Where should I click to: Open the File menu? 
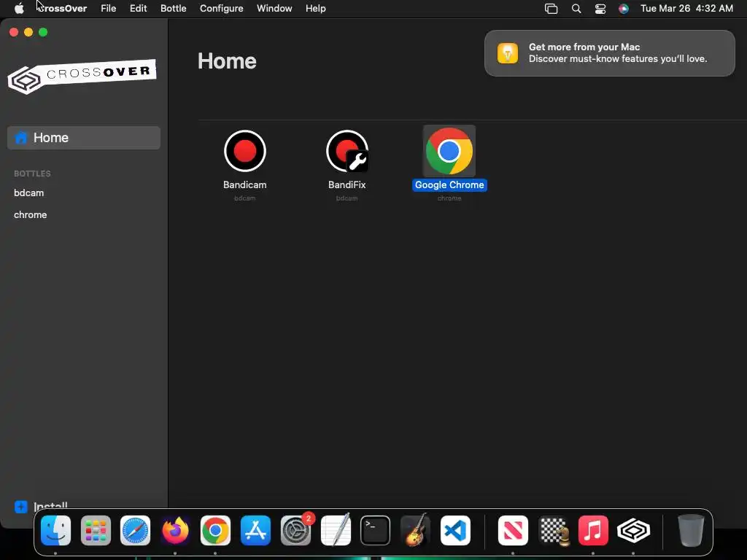tap(108, 9)
